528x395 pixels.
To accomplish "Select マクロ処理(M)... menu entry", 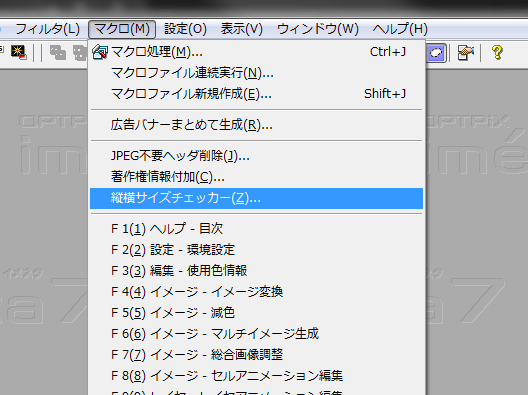I will pyautogui.click(x=257, y=52).
